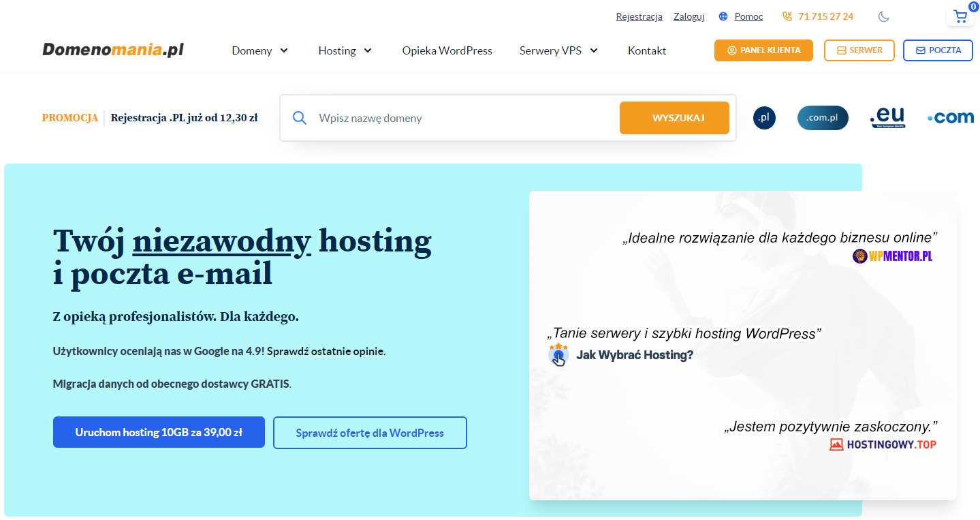
Task: Go to the Kontakt page
Action: (x=647, y=50)
